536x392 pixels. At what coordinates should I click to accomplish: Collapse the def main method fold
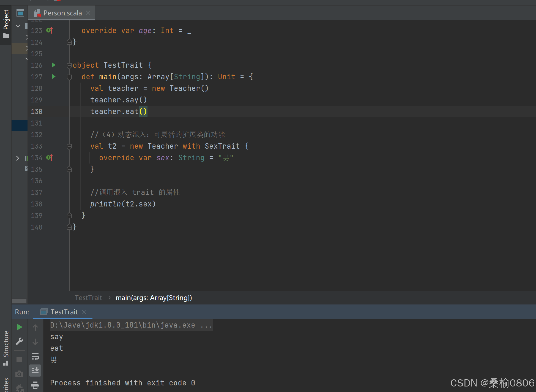pos(69,77)
